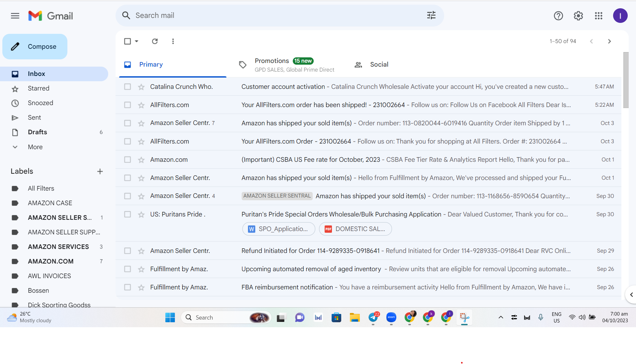Image resolution: width=636 pixels, height=364 pixels.
Task: Star the FBA reimbursement notification email
Action: tap(141, 287)
